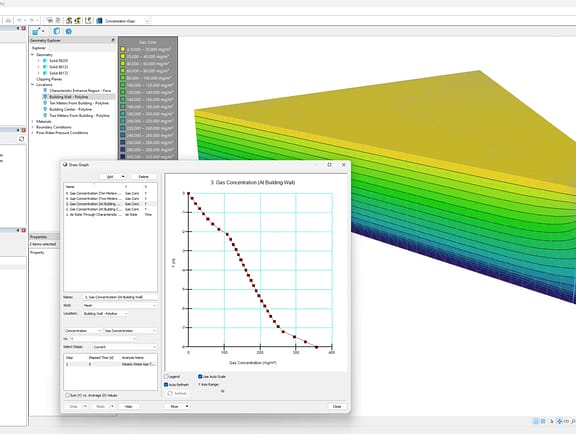This screenshot has height=434, width=576.
Task: Click the Solid 86201 geometry icon
Action: [45, 61]
